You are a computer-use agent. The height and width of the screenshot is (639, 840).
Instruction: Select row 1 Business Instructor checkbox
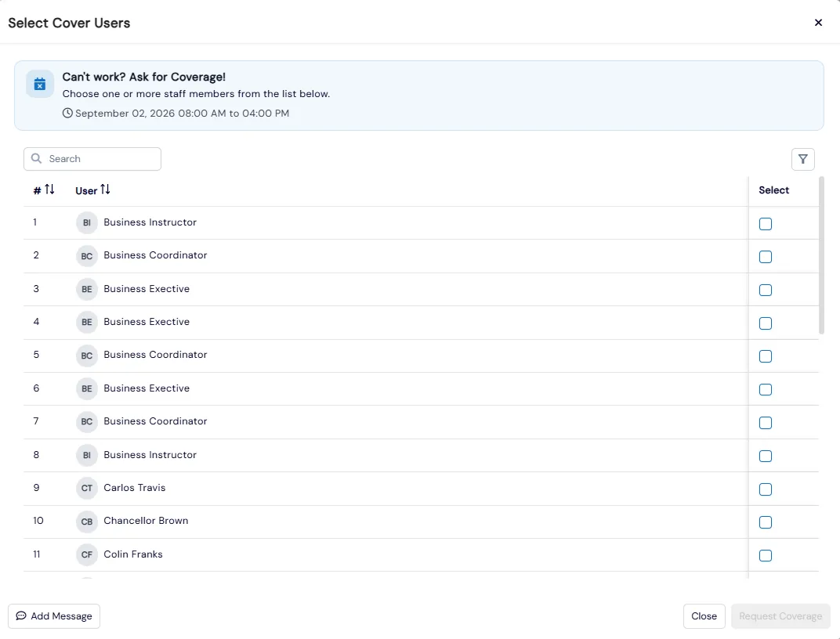(766, 224)
